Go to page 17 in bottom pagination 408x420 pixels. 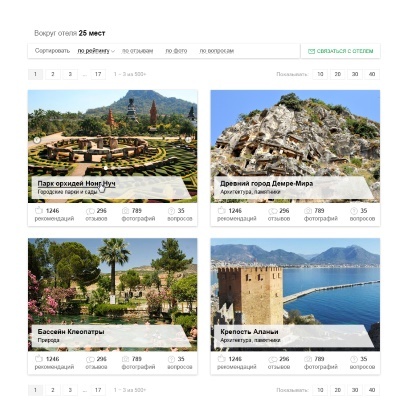(98, 390)
